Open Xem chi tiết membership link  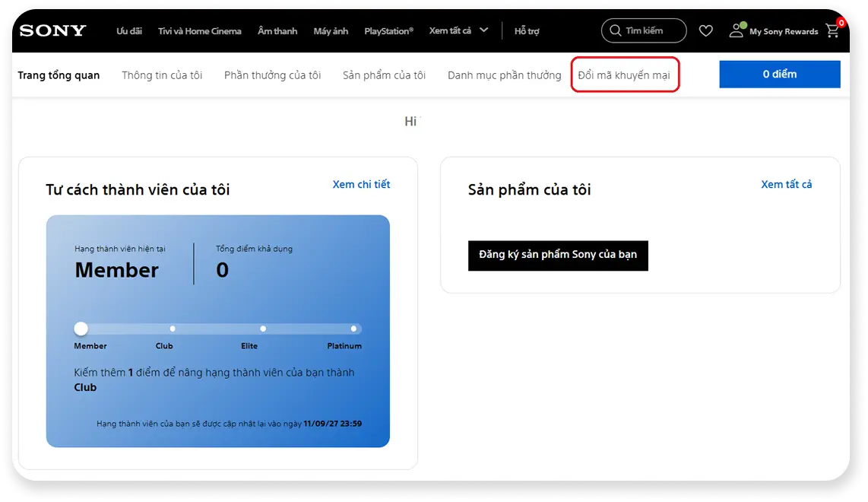(361, 185)
